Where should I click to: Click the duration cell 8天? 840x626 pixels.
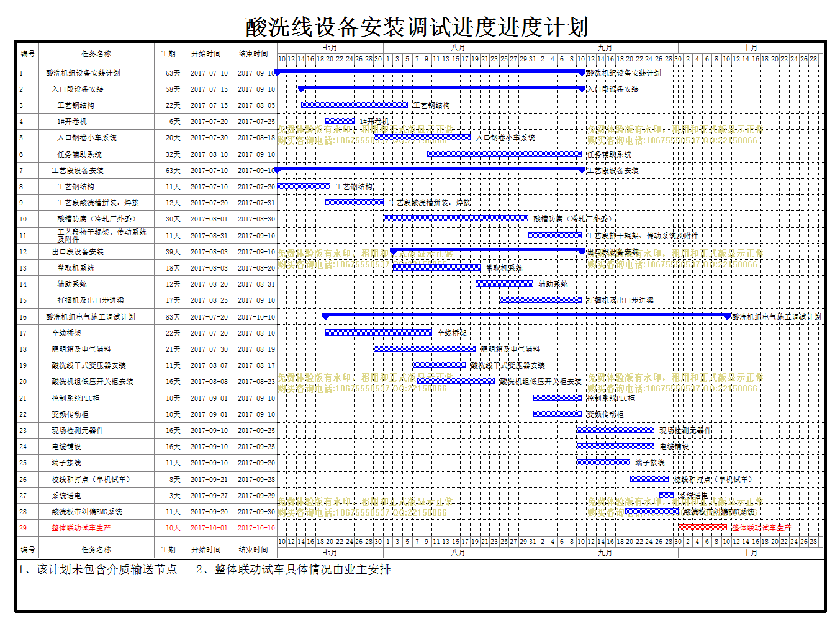point(175,480)
